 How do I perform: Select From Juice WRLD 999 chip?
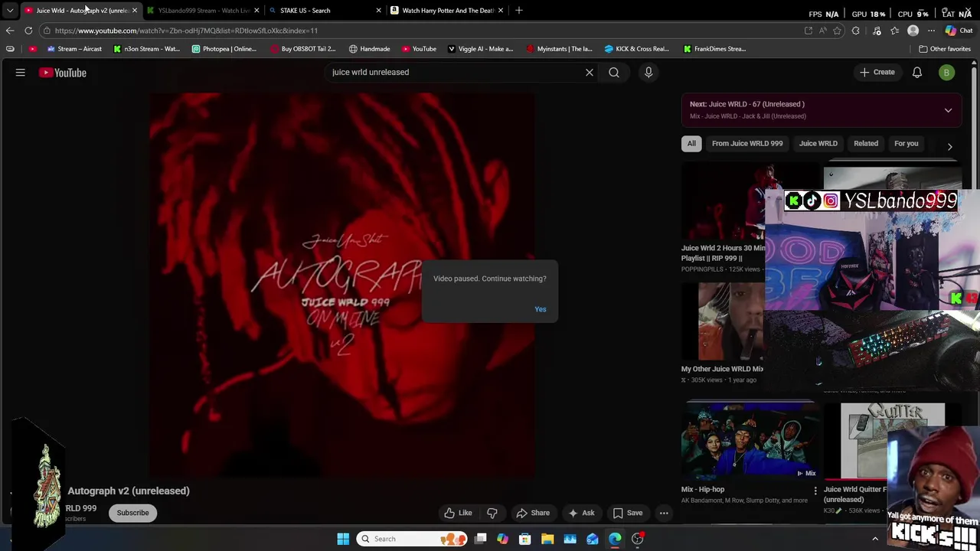[x=747, y=143]
